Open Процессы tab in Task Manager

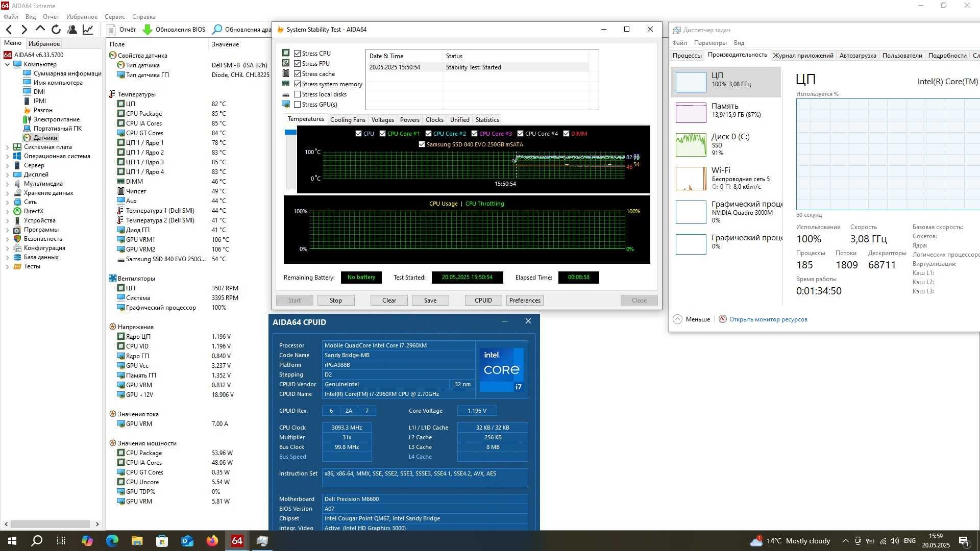pos(687,56)
